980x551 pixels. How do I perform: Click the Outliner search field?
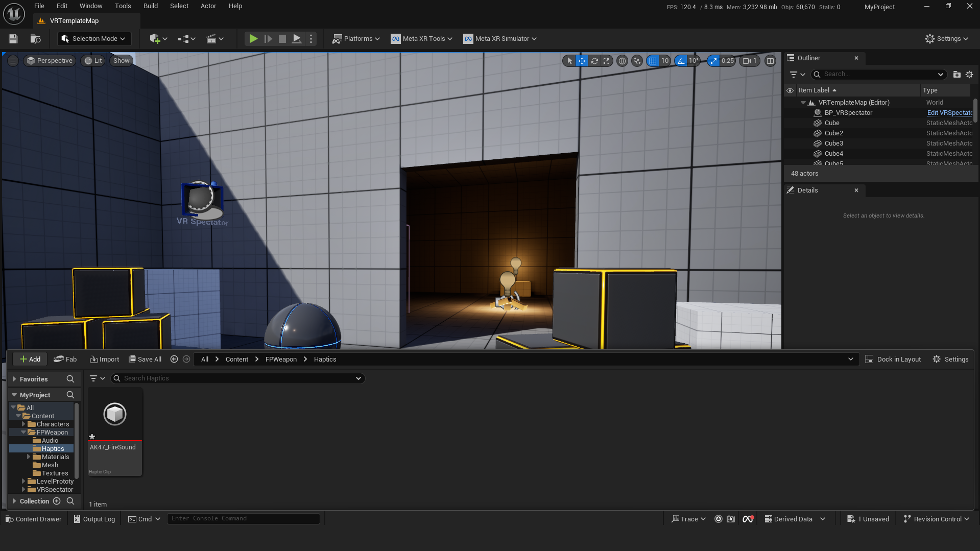pos(878,75)
